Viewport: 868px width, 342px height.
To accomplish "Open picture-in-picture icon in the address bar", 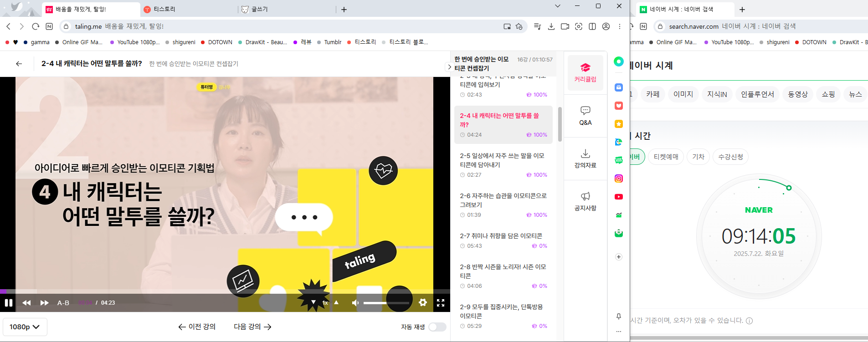I will [507, 26].
